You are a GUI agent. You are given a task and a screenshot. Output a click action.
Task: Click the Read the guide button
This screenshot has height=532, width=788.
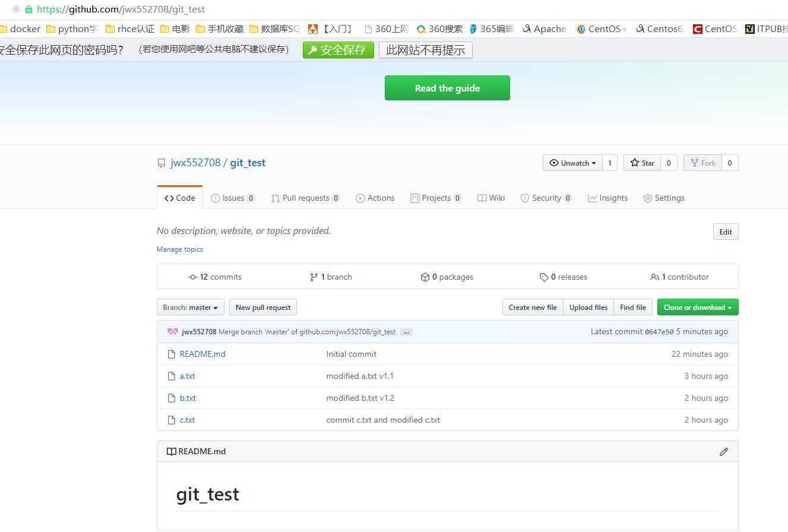point(447,88)
